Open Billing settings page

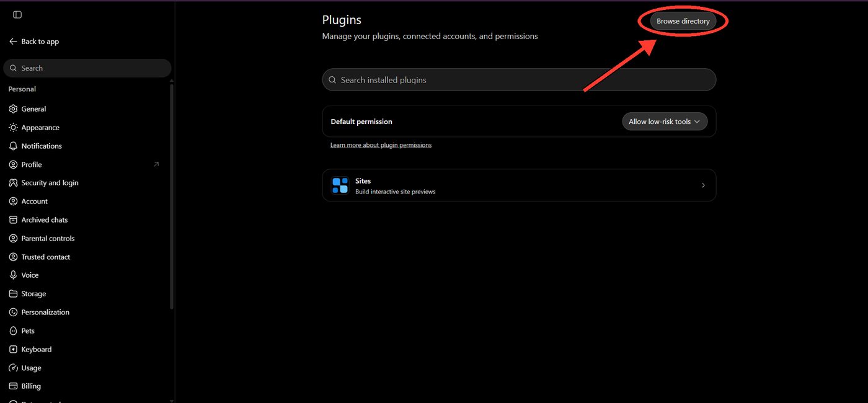point(87,386)
